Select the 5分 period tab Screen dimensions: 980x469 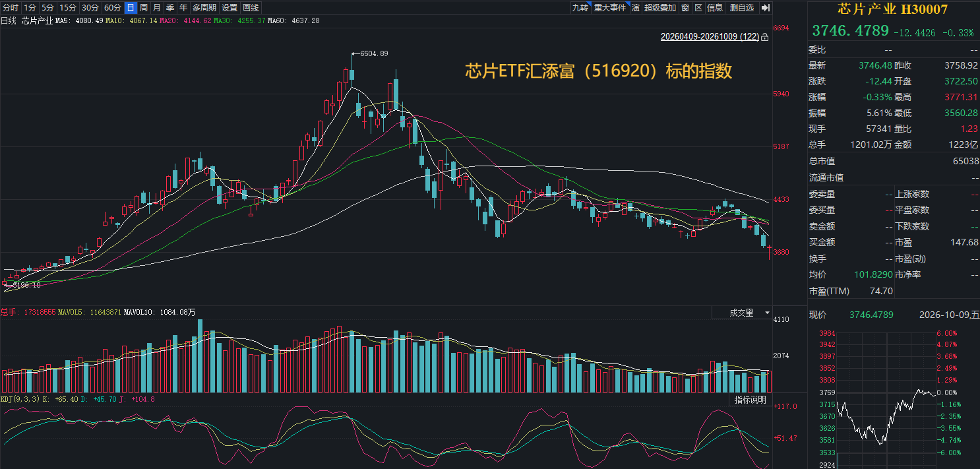tap(47, 8)
